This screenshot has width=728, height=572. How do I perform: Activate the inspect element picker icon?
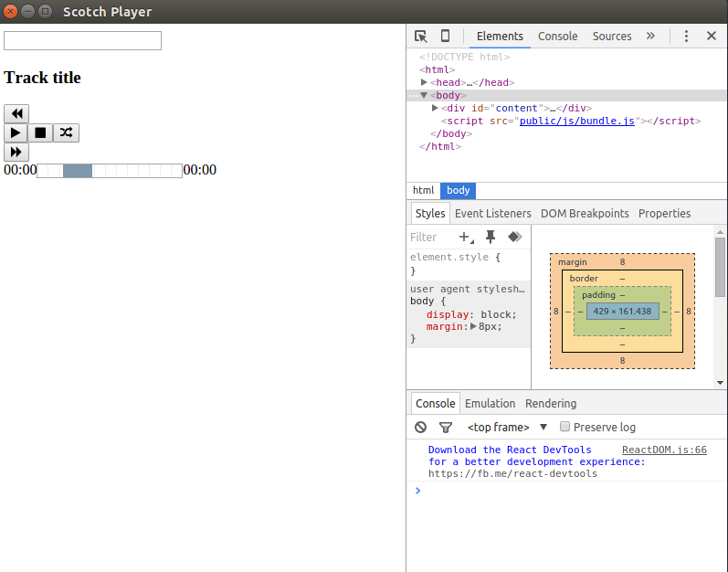pos(421,37)
